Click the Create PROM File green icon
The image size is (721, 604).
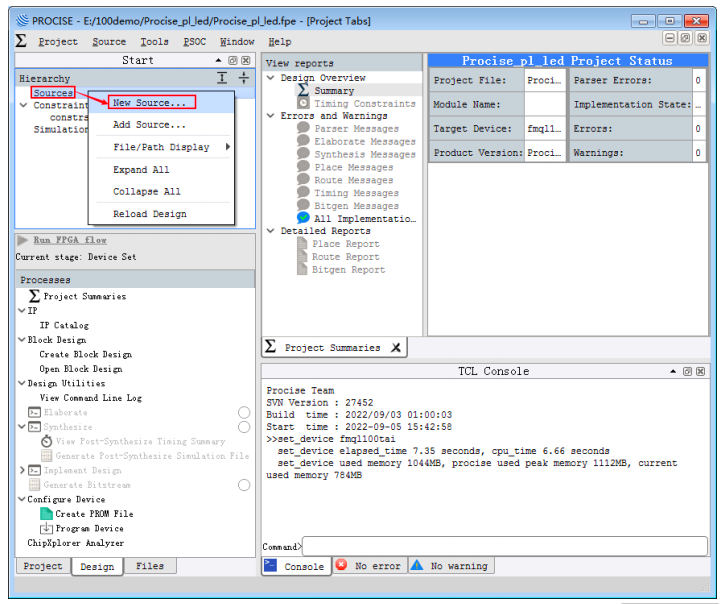pos(46,513)
